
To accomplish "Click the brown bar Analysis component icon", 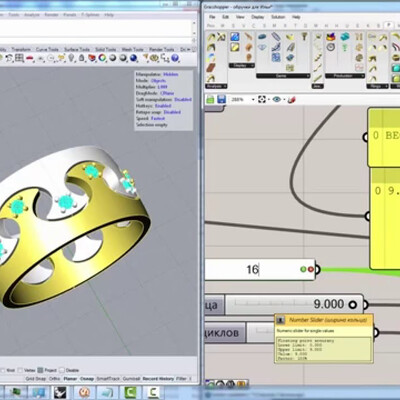I will tap(211, 68).
